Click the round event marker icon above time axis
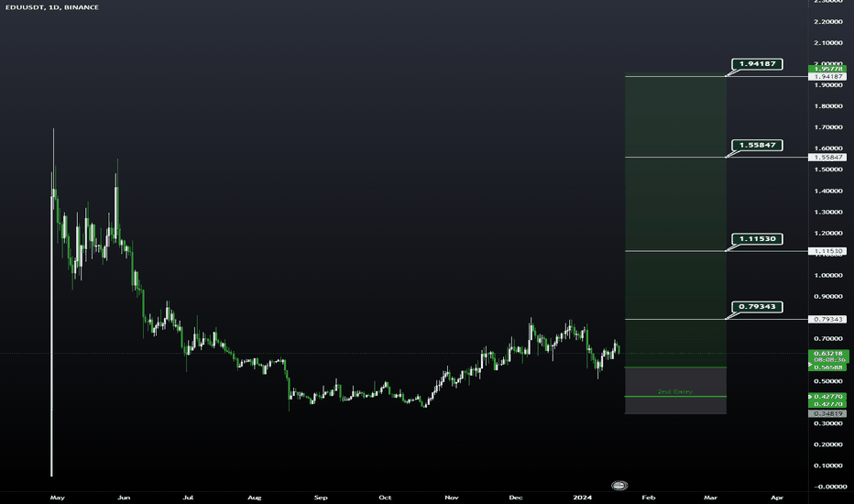The height and width of the screenshot is (504, 854). (619, 485)
